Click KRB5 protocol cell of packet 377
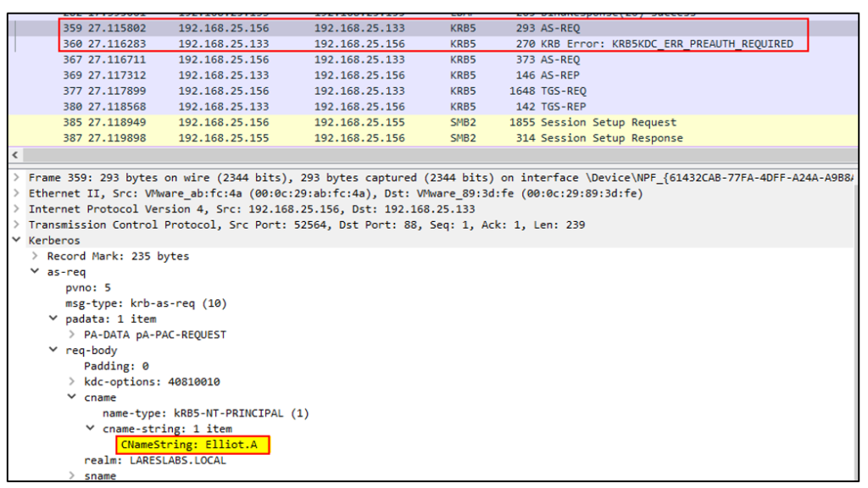The width and height of the screenshot is (868, 488). [463, 91]
